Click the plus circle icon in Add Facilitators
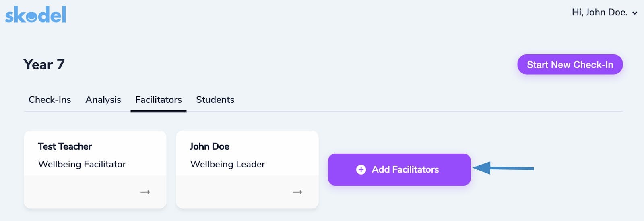The image size is (644, 221). click(x=361, y=170)
